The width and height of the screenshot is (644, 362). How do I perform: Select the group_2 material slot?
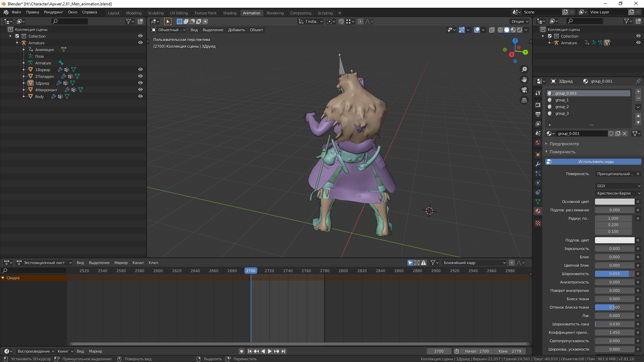pyautogui.click(x=562, y=107)
